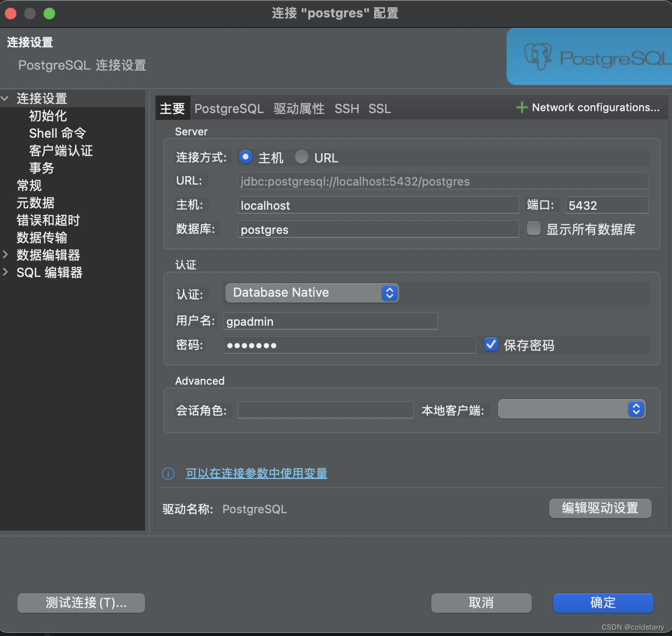This screenshot has height=636, width=672.
Task: Click the greyed-out JDBC URL field
Action: (443, 181)
